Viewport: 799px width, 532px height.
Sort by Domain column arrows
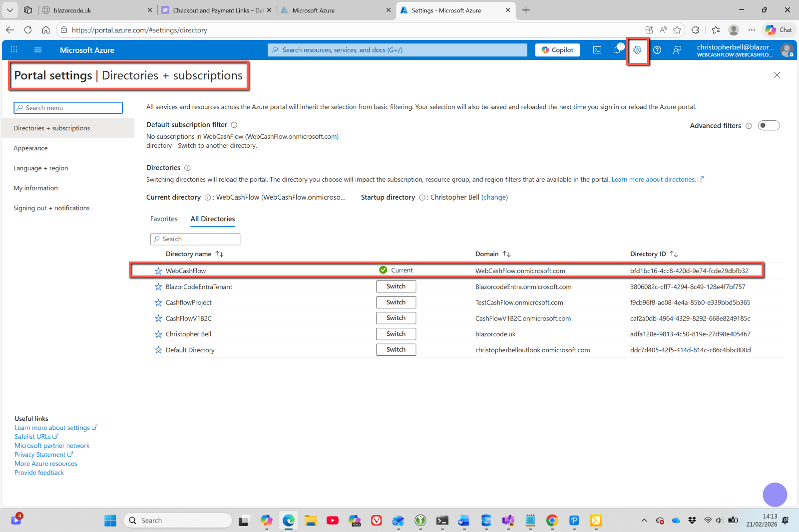pos(507,254)
